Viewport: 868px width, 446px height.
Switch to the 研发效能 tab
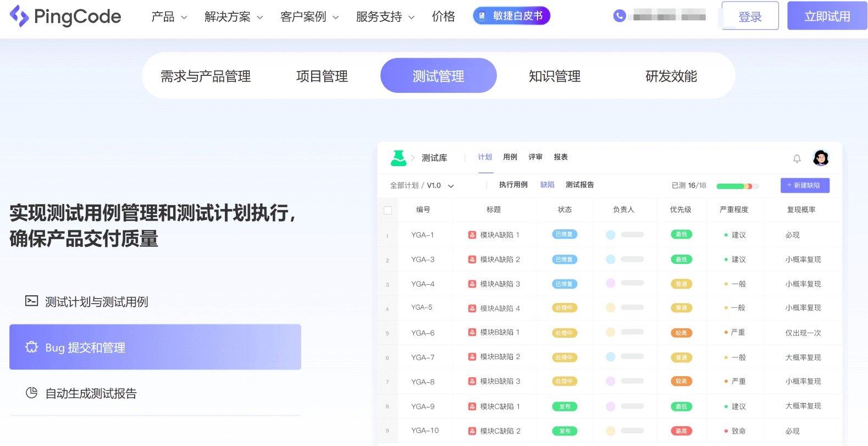671,76
